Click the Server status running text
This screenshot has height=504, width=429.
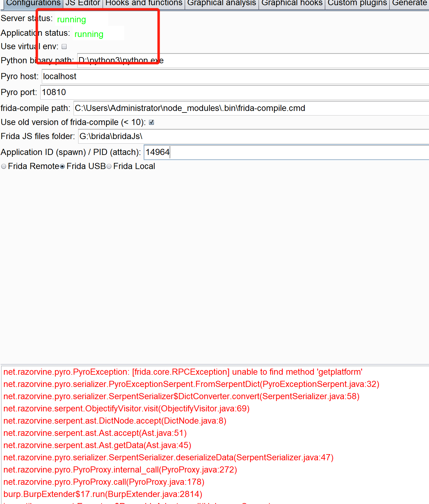(x=71, y=20)
